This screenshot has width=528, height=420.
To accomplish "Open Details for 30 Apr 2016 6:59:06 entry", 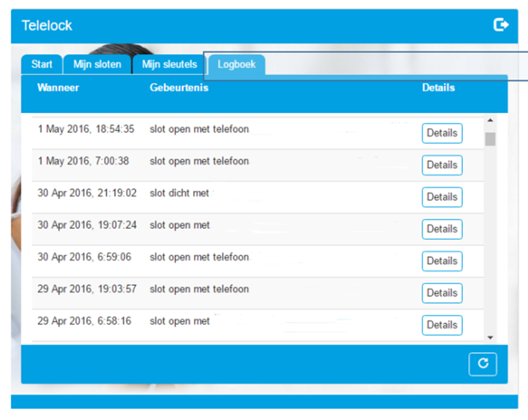I will [442, 261].
